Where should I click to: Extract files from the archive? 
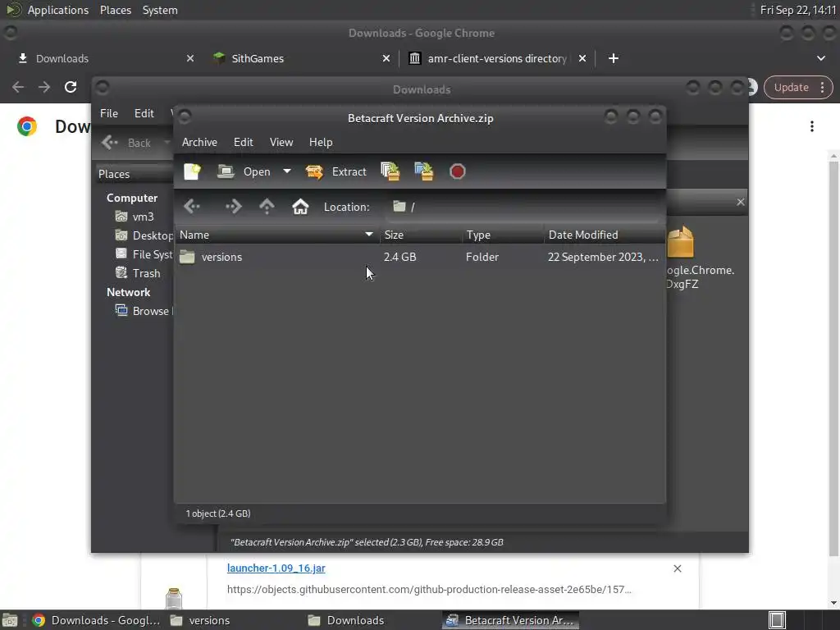tap(336, 172)
